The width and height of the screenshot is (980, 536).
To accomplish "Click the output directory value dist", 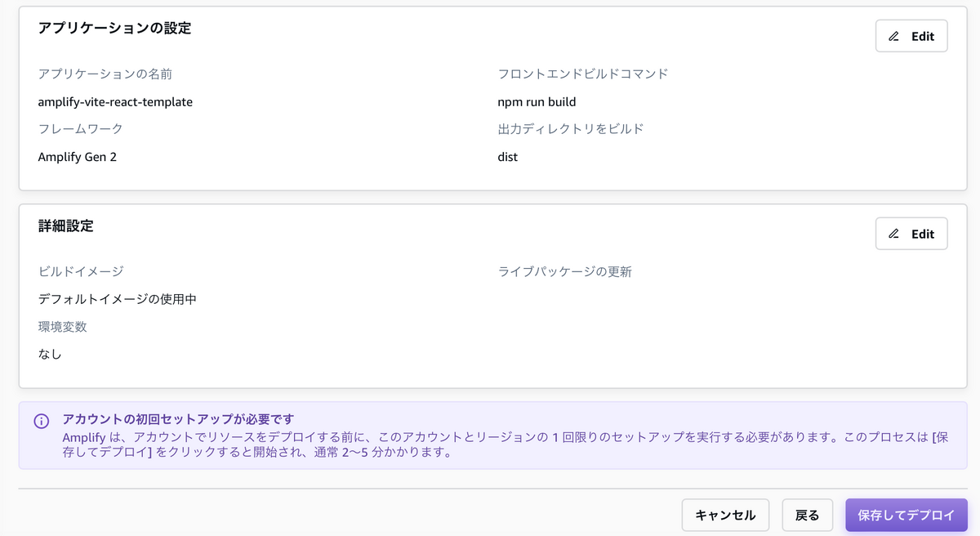I will coord(507,157).
